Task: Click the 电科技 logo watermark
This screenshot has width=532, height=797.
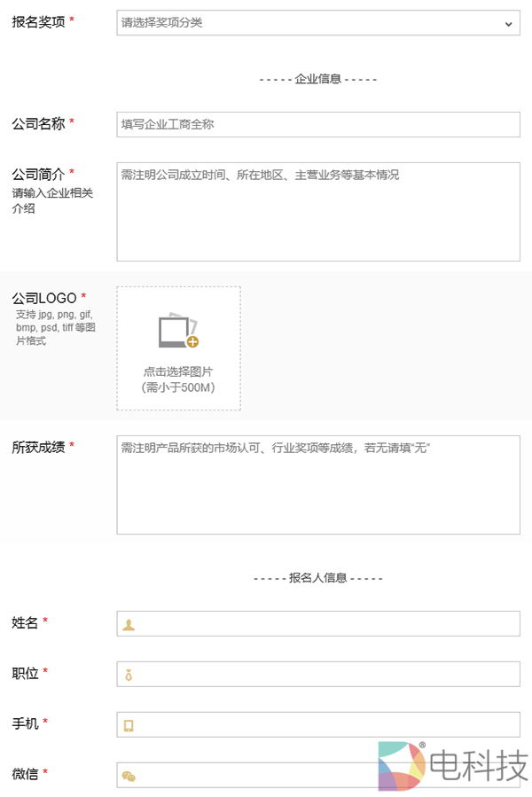Action: click(452, 765)
